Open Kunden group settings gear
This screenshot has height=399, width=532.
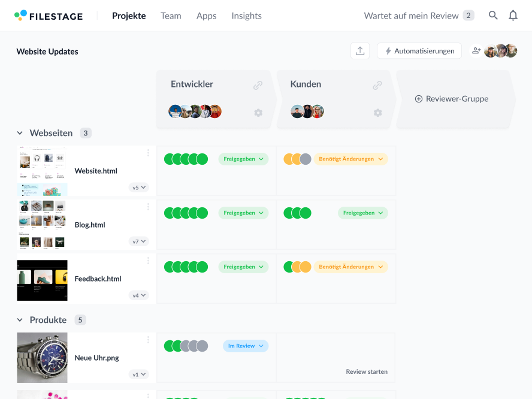pyautogui.click(x=377, y=113)
